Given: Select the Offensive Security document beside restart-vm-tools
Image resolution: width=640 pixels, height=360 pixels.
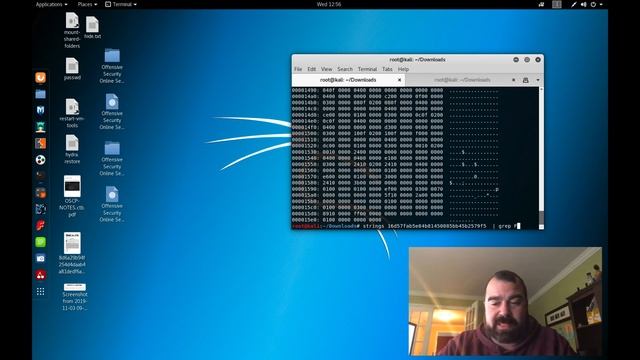Looking at the screenshot, I should coord(112,112).
